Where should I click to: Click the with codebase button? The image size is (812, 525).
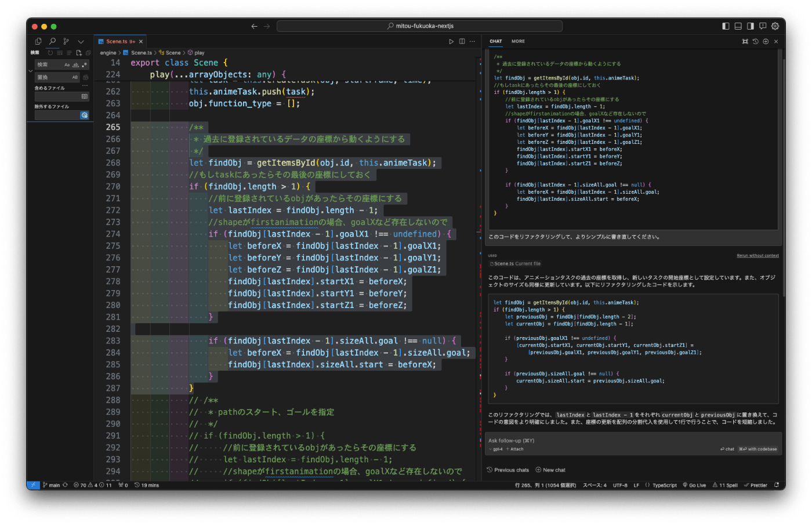click(x=757, y=449)
